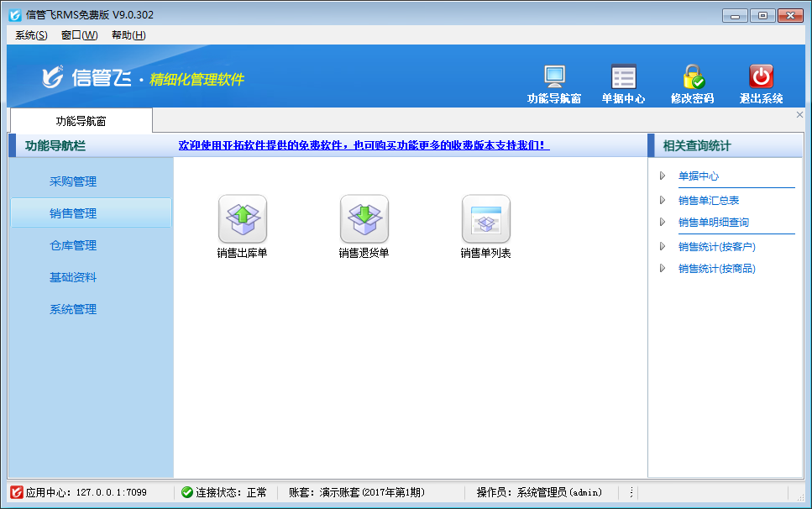The height and width of the screenshot is (509, 812).
Task: Click the welcome link about 亚拓软件
Action: click(x=364, y=145)
